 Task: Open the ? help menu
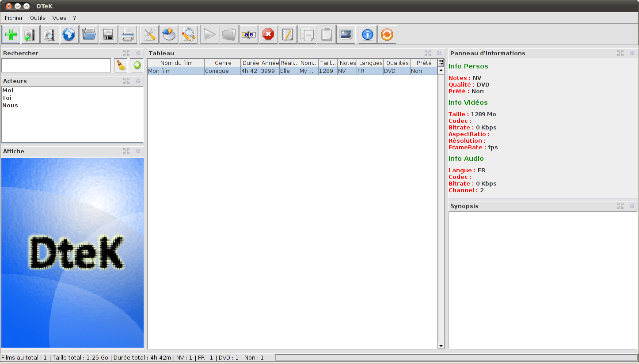tap(75, 18)
